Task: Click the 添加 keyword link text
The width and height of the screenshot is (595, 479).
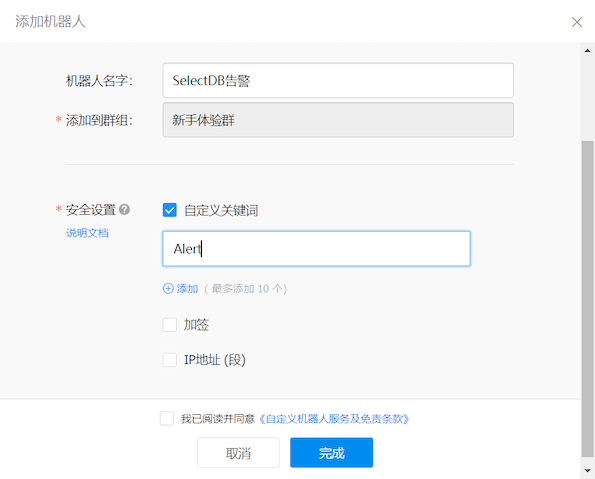Action: [187, 288]
